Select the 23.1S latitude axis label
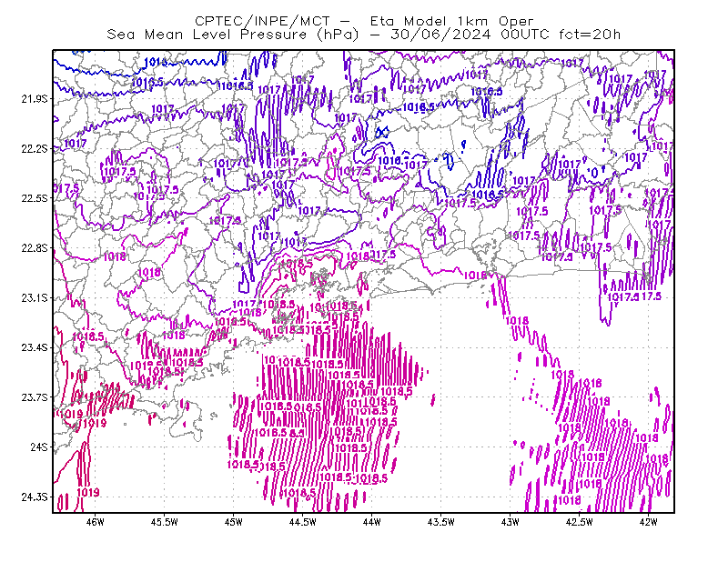The height and width of the screenshot is (562, 728). click(x=35, y=297)
